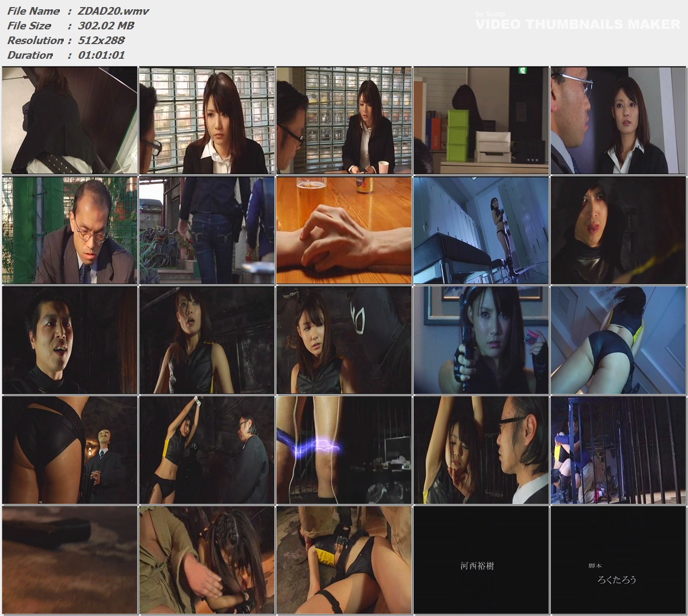This screenshot has height=616, width=688.
Task: Open blurry thumbnail of dark object on ground
Action: 70,560
